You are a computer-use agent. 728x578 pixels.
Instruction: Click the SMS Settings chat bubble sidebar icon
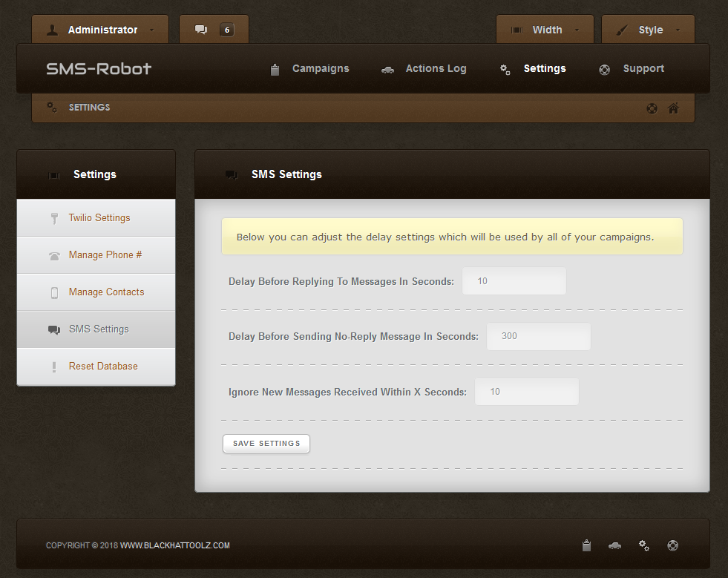[54, 329]
